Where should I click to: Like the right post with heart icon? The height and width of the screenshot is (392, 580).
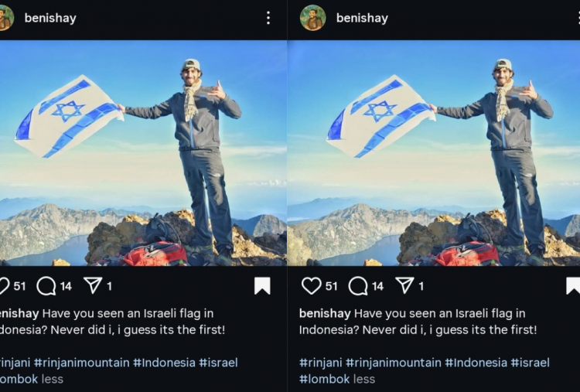click(311, 286)
